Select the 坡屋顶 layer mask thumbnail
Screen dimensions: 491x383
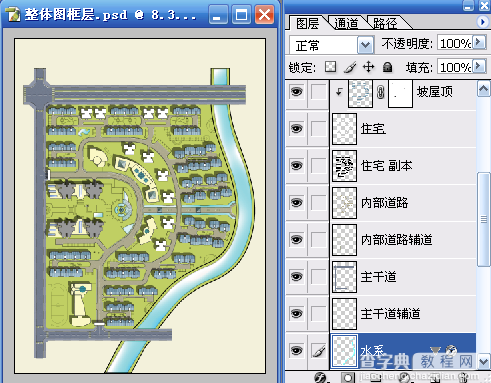point(400,93)
